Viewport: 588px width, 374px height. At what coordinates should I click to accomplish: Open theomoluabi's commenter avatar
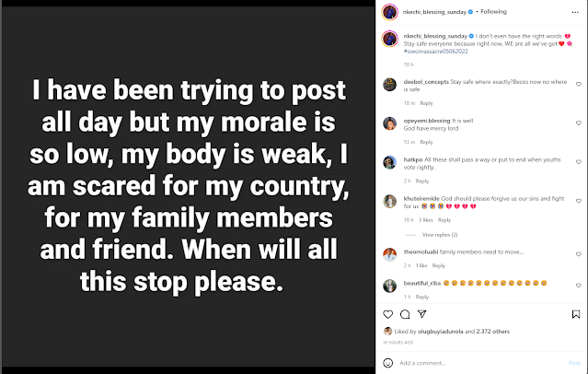(391, 253)
